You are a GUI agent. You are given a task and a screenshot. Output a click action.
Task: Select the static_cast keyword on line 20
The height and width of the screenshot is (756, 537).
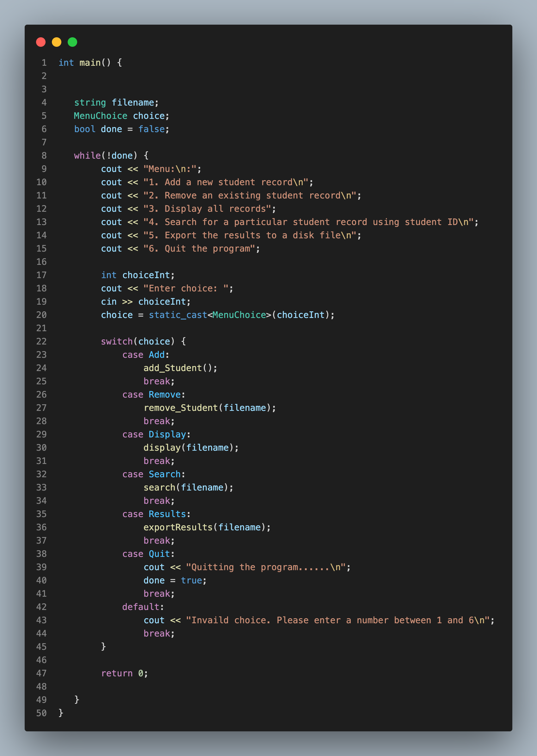(x=177, y=315)
